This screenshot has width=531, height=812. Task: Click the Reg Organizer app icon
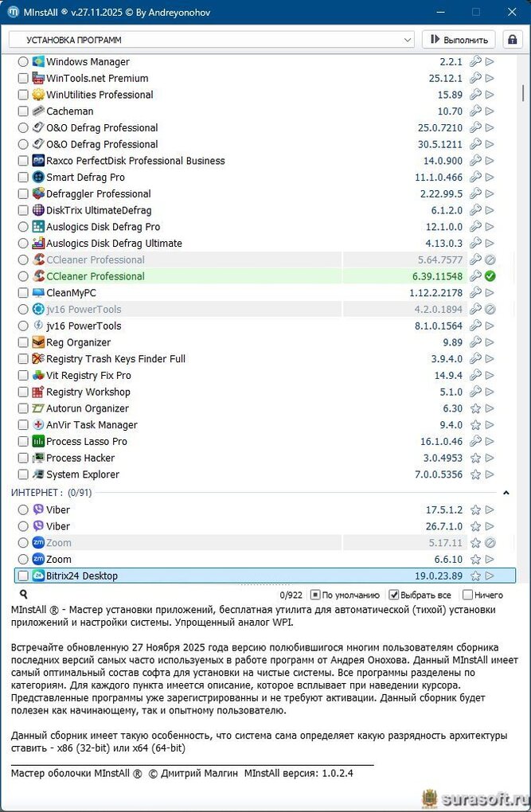click(x=38, y=342)
